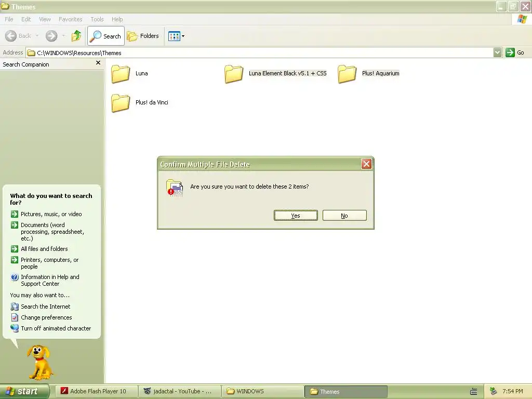The height and width of the screenshot is (399, 532).
Task: Click the Themes folder icon in title bar
Action: [x=5, y=6]
